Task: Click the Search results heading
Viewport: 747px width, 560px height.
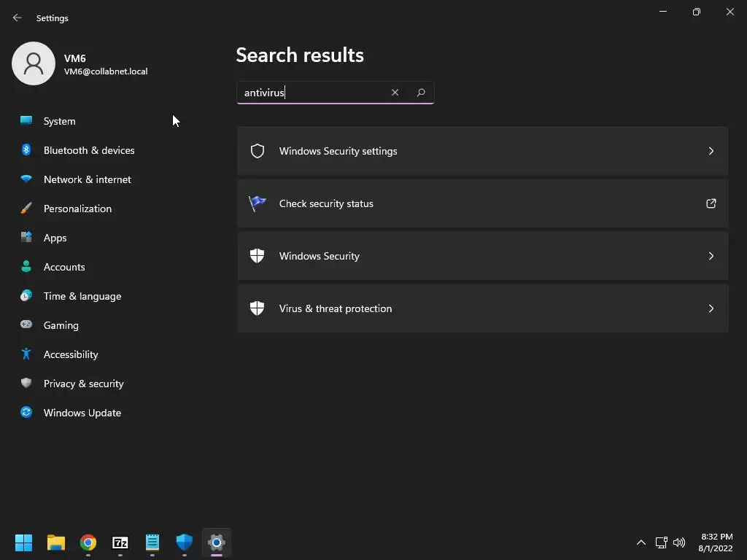Action: click(300, 55)
